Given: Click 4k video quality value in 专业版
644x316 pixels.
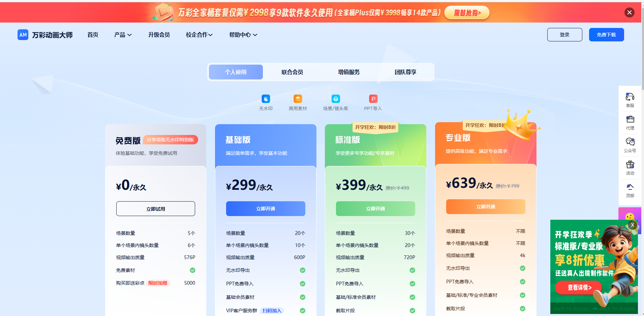Looking at the screenshot, I should click(x=522, y=255).
